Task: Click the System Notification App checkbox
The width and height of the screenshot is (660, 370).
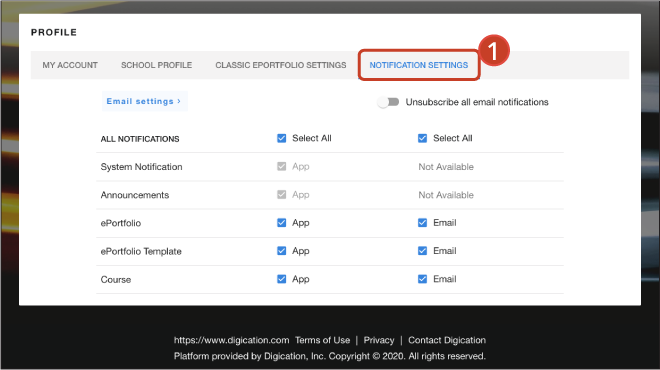Action: (x=282, y=166)
